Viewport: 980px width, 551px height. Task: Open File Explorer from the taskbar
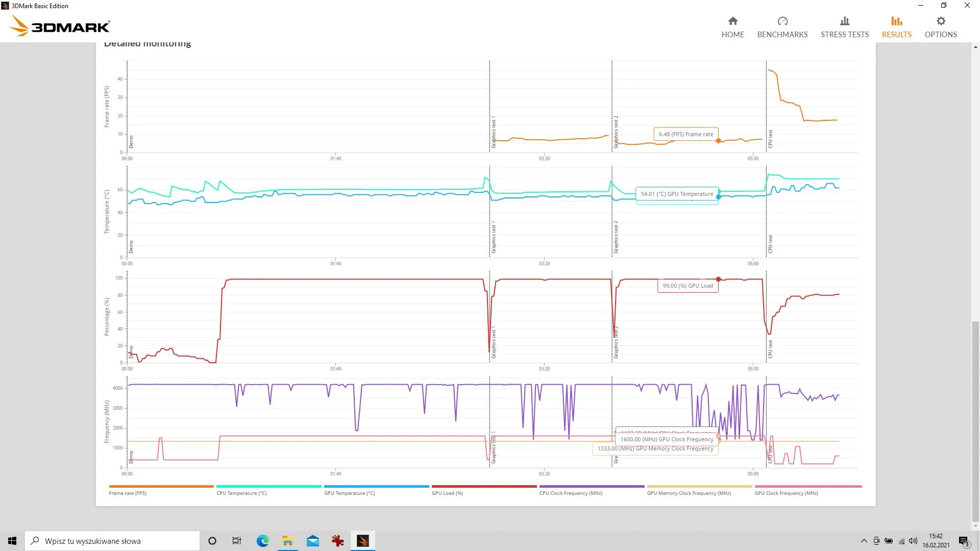[287, 540]
